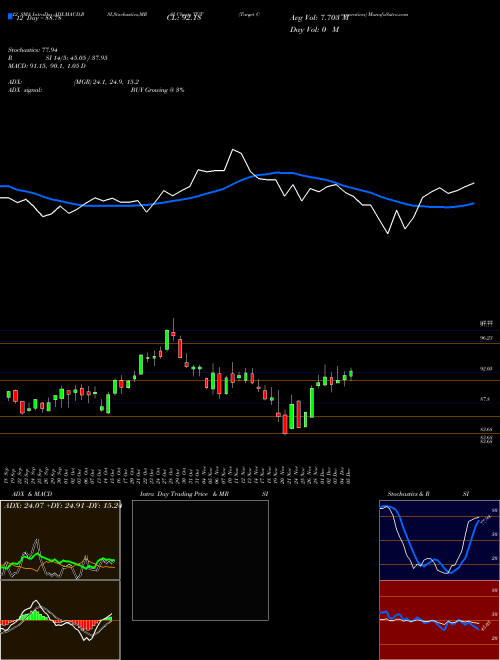The image size is (500, 660).
Task: Click the 'Stochastics & R' panel title
Action: 409,494
